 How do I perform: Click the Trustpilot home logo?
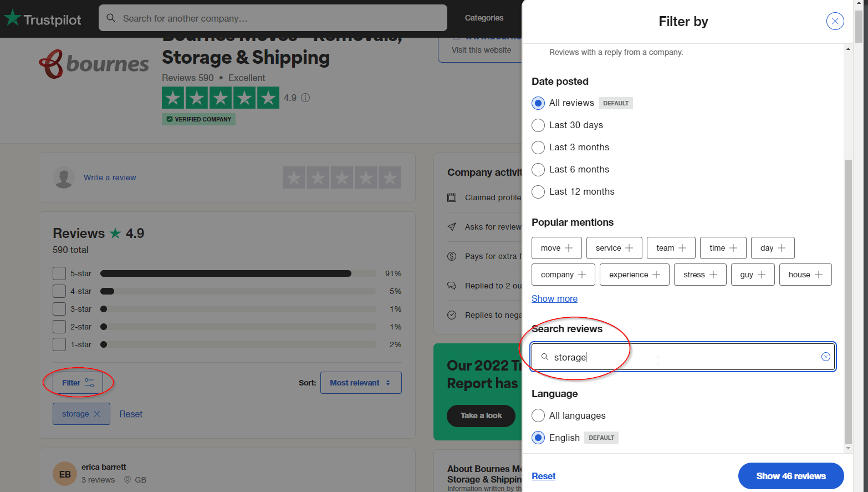(43, 18)
